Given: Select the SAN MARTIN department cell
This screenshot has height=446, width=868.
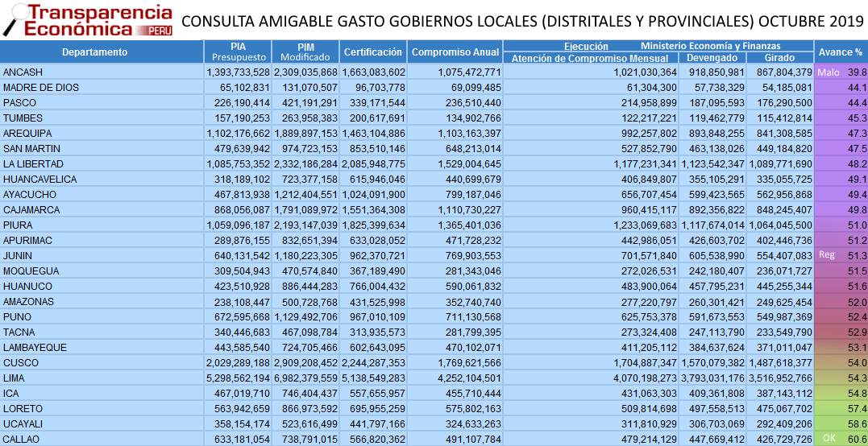Looking at the screenshot, I should pyautogui.click(x=102, y=149).
